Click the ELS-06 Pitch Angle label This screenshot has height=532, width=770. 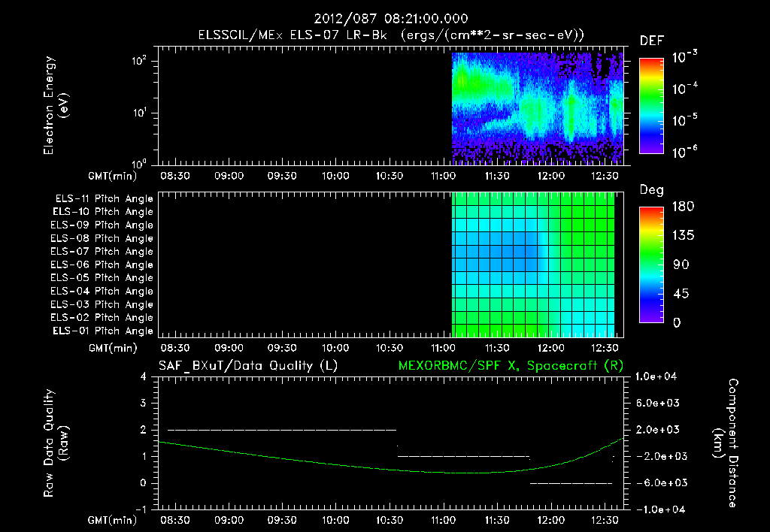pos(102,265)
